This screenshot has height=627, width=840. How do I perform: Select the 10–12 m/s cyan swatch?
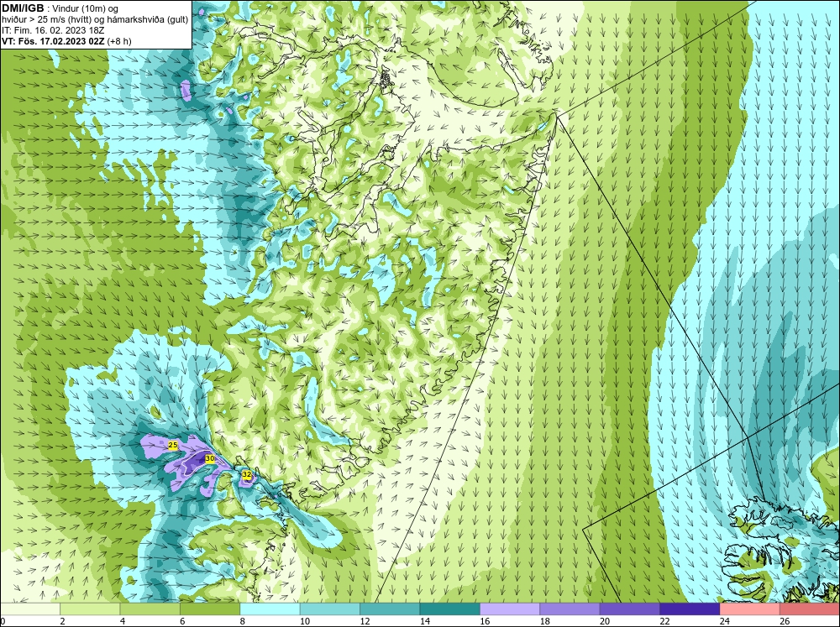pyautogui.click(x=330, y=609)
